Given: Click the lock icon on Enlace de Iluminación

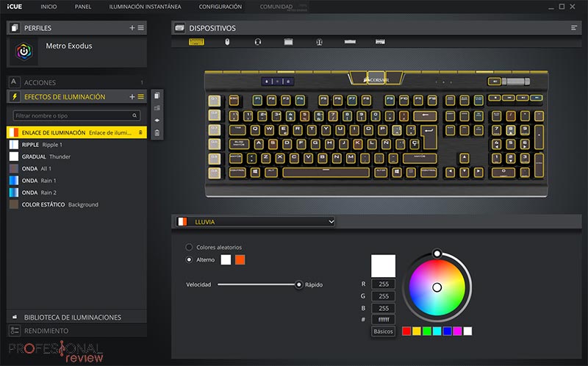Looking at the screenshot, I should [x=140, y=132].
